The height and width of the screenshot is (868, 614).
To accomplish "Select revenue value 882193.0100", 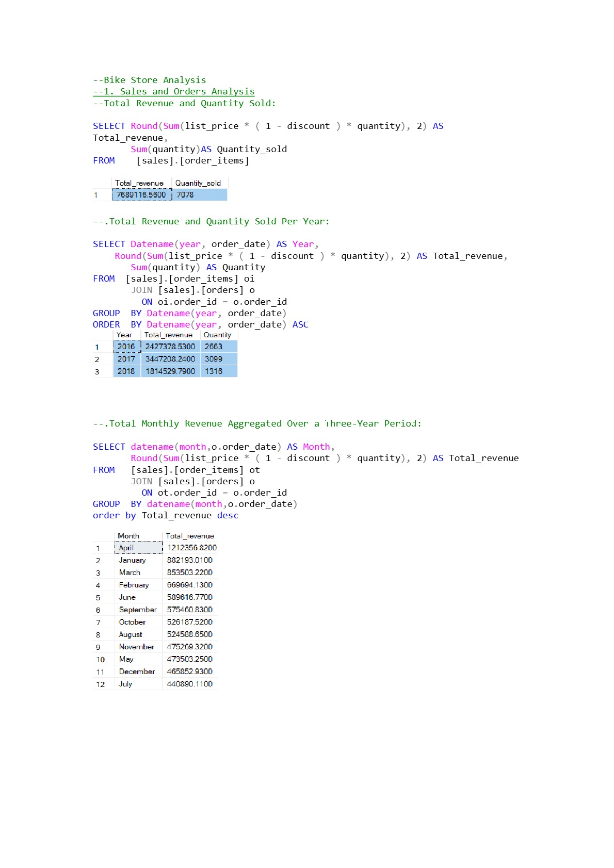I will tap(190, 560).
